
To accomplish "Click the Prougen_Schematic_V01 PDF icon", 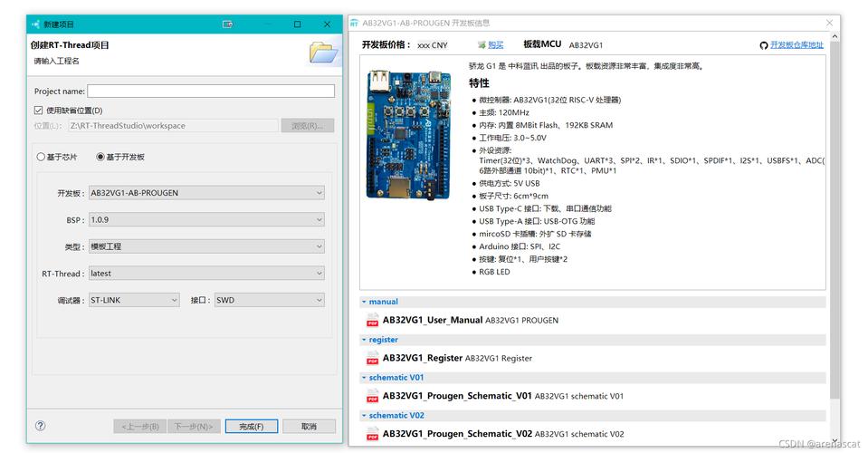I will pyautogui.click(x=373, y=396).
